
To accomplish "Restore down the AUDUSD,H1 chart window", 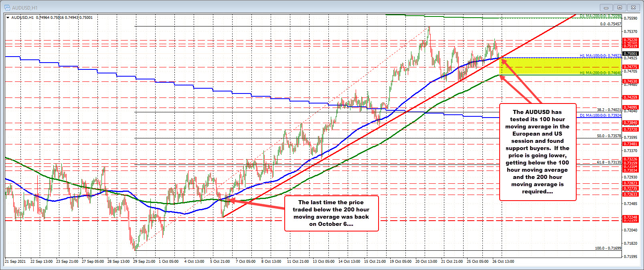I will coord(620,8).
